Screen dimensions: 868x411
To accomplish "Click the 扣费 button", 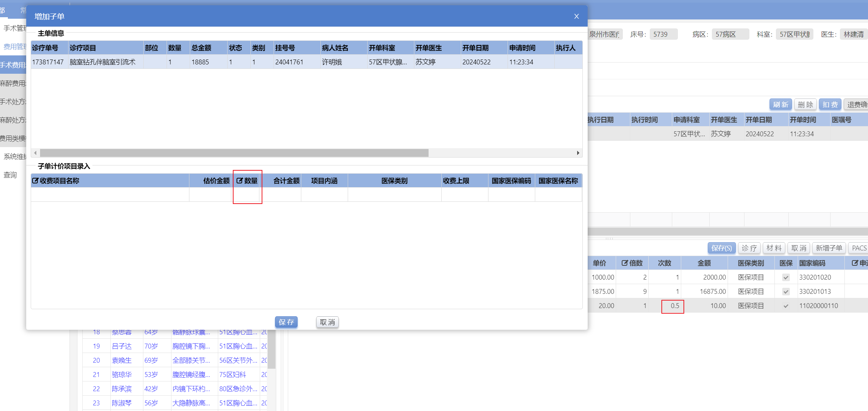I will coord(829,104).
